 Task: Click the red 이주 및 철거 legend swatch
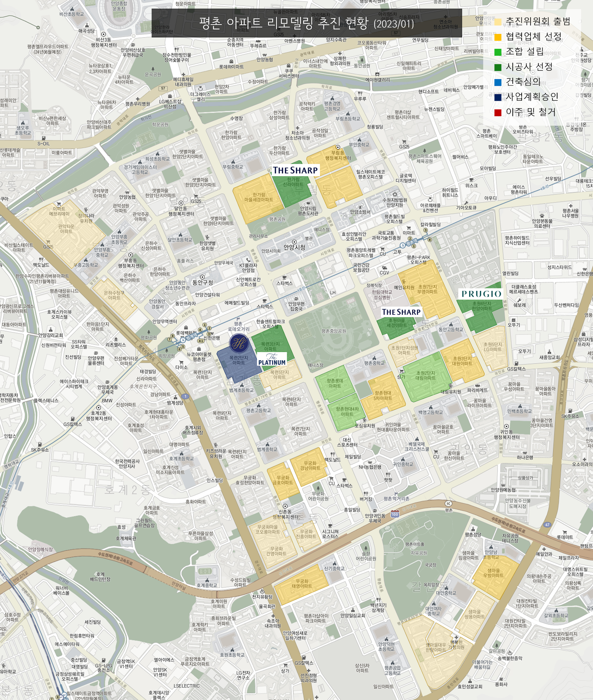pyautogui.click(x=498, y=112)
